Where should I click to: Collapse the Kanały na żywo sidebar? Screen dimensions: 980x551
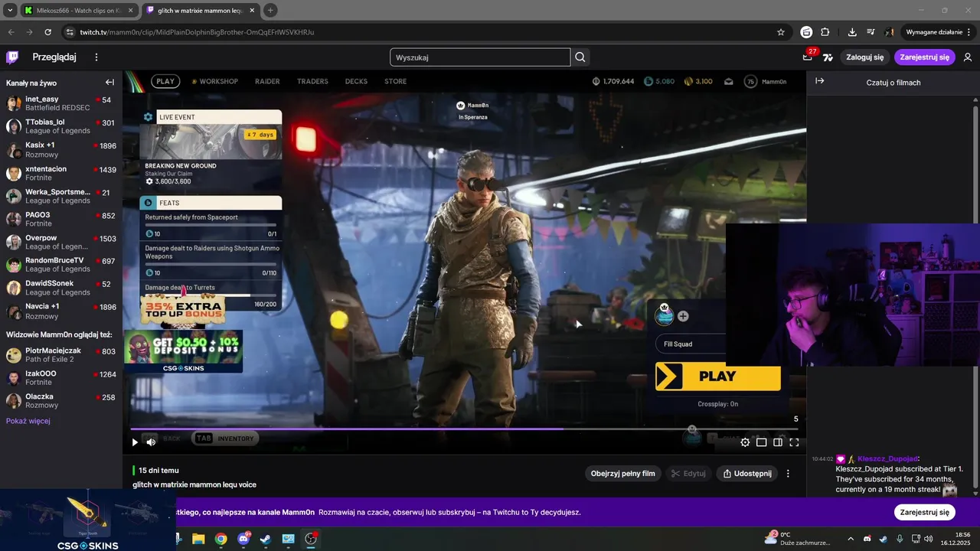pos(109,83)
